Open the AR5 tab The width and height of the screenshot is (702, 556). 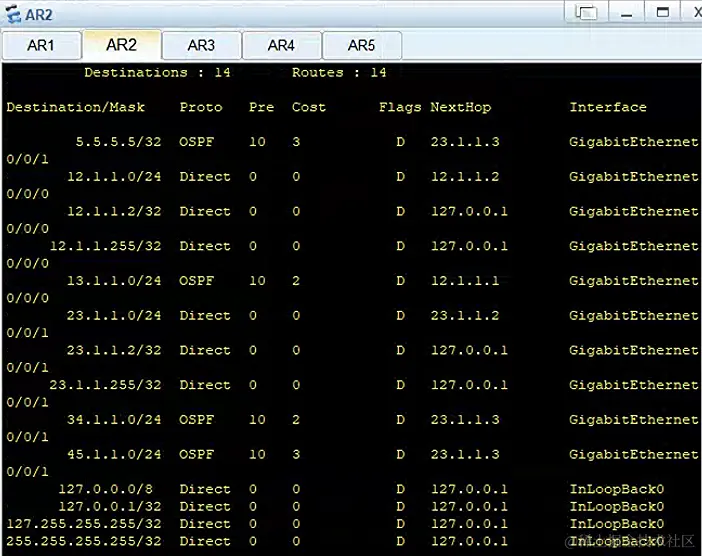click(362, 45)
